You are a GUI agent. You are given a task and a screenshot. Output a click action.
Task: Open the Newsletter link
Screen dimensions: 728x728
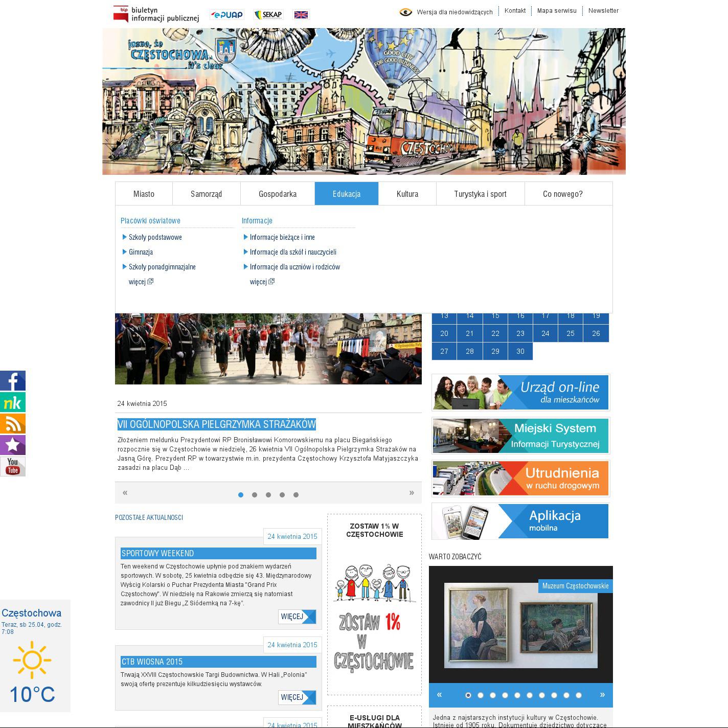tap(603, 11)
